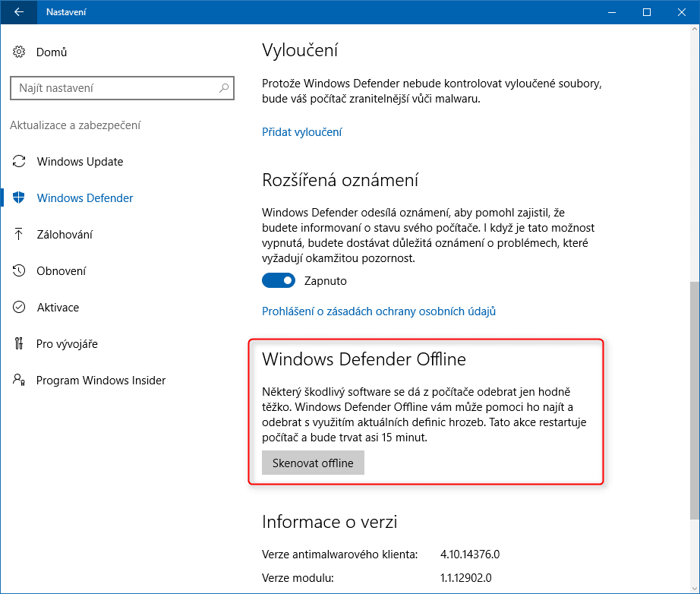Click the Windows Defender shield icon

click(x=19, y=197)
